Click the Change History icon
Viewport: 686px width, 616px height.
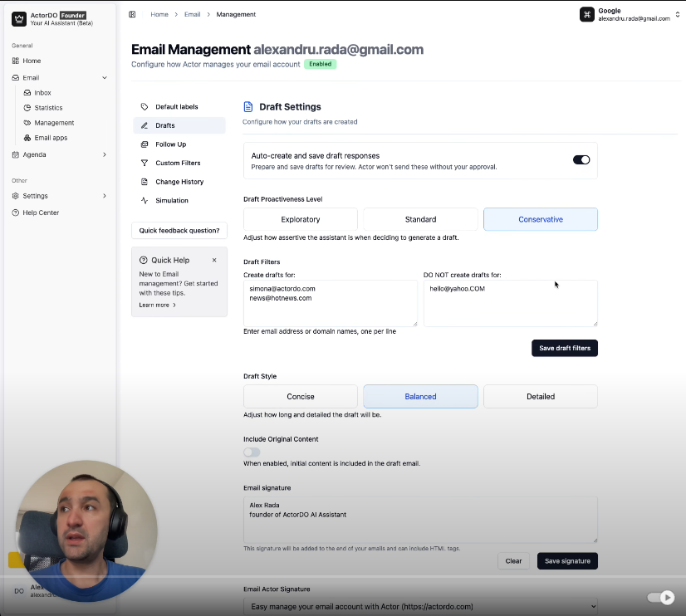point(145,182)
